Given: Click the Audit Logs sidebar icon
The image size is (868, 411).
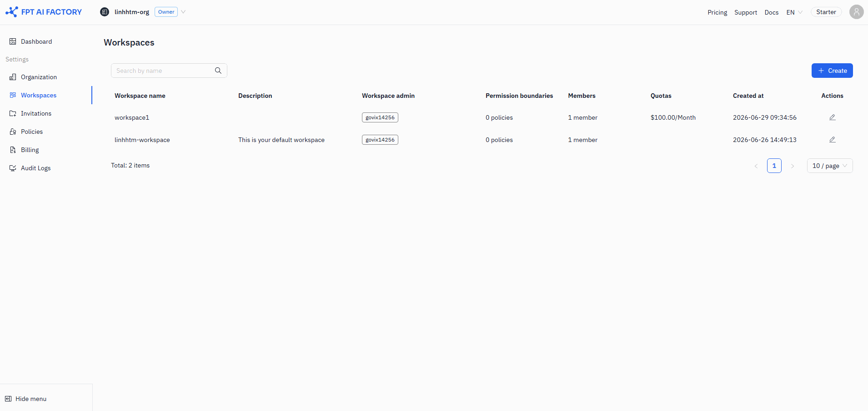Looking at the screenshot, I should pyautogui.click(x=13, y=168).
